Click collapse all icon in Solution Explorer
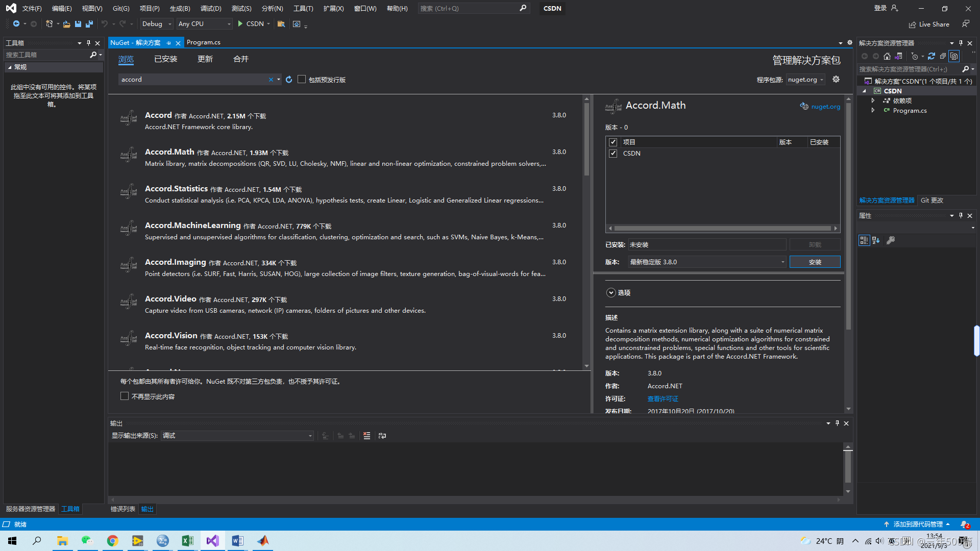 click(x=943, y=57)
